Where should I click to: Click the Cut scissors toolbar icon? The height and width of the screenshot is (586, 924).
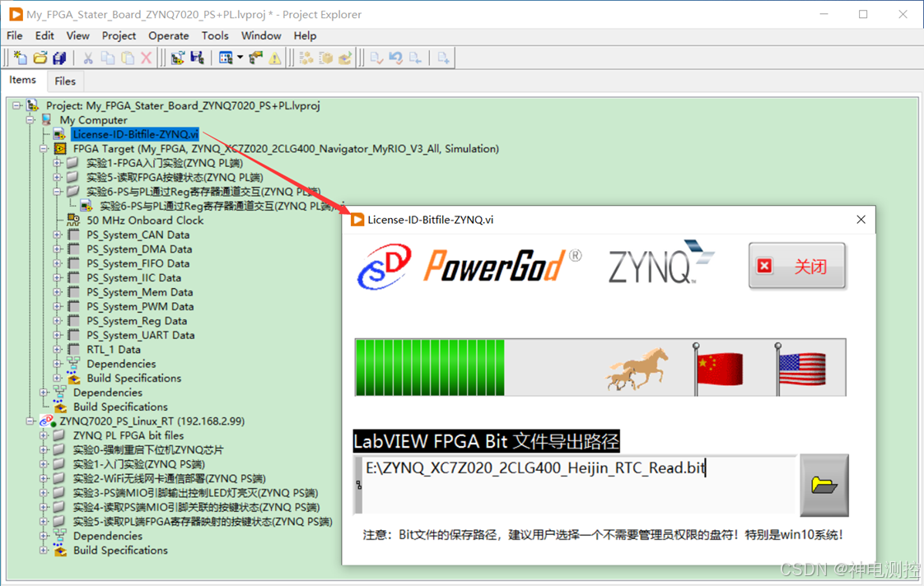88,58
